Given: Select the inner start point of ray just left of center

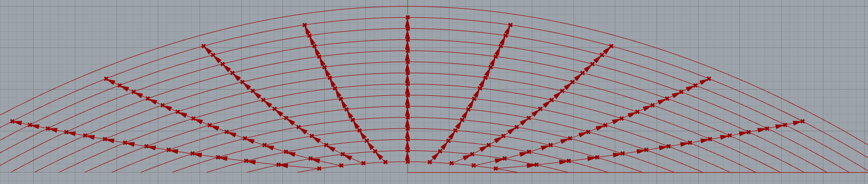Looking at the screenshot, I should tap(386, 162).
